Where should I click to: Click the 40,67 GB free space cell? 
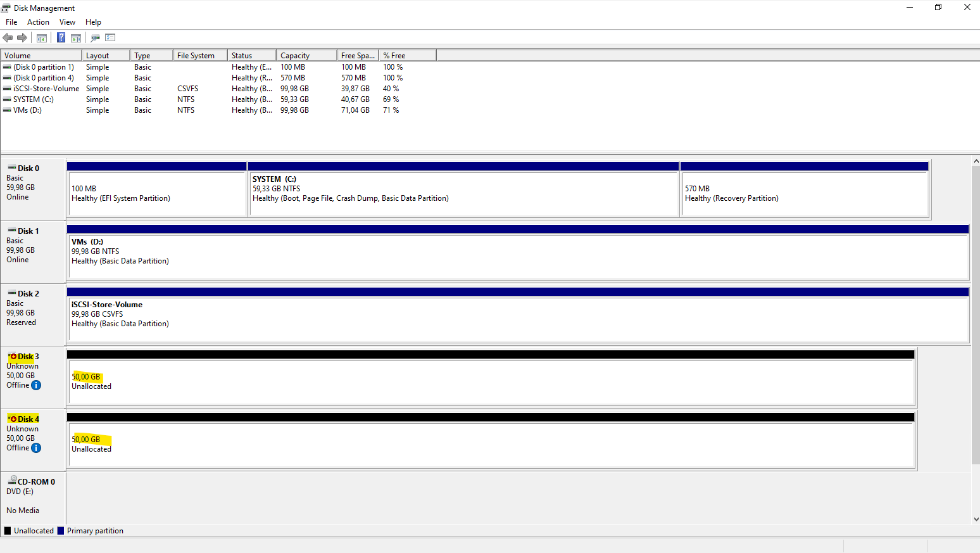(355, 99)
